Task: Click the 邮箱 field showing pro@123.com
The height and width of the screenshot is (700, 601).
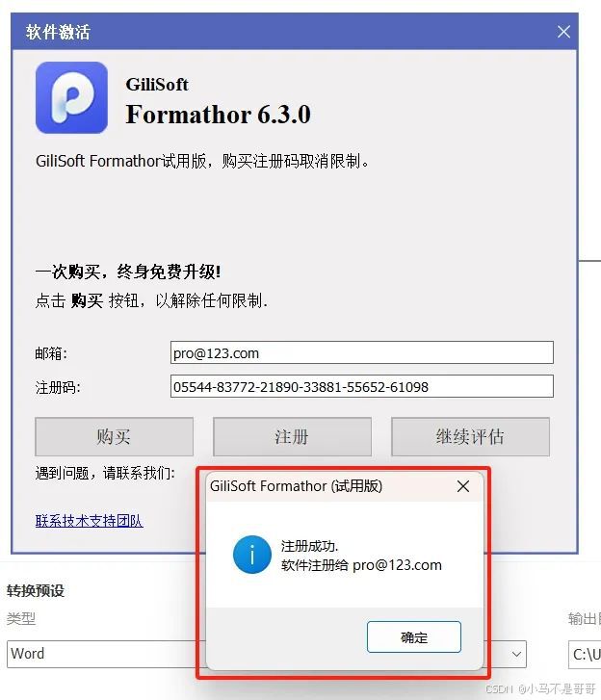Action: 362,352
